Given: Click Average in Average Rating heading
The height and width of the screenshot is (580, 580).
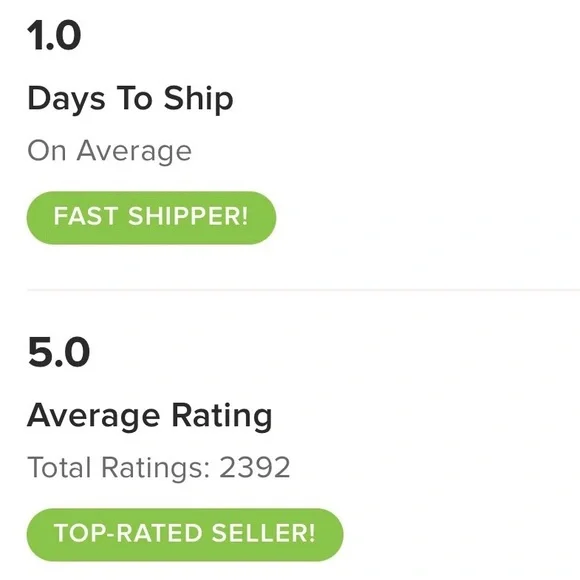Looking at the screenshot, I should tap(94, 417).
